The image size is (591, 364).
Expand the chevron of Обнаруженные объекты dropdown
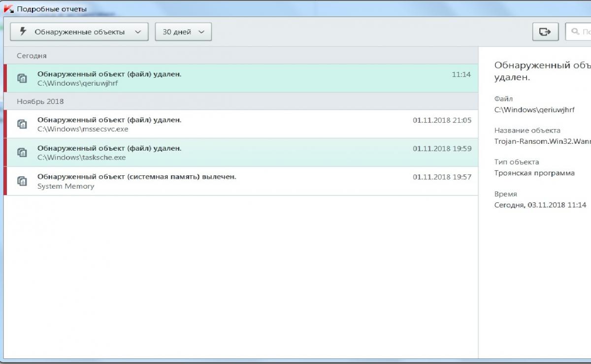point(138,32)
